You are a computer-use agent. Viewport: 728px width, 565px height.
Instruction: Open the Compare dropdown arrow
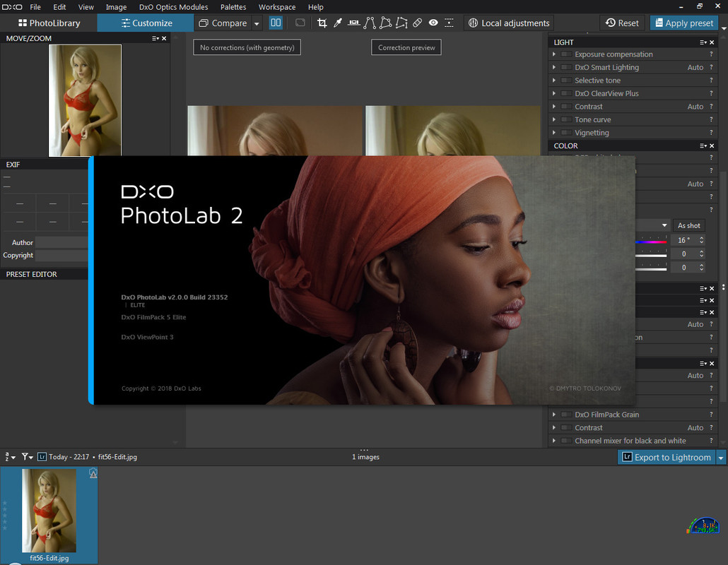[x=257, y=23]
